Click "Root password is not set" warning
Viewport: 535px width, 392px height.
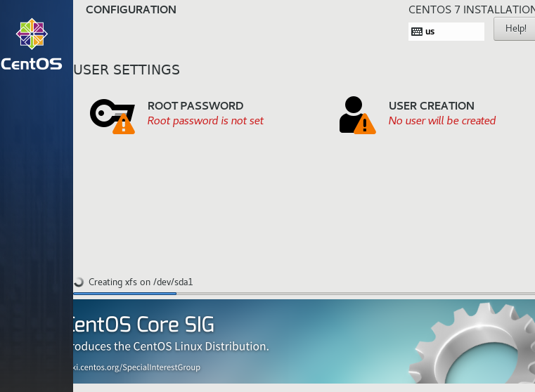[205, 121]
